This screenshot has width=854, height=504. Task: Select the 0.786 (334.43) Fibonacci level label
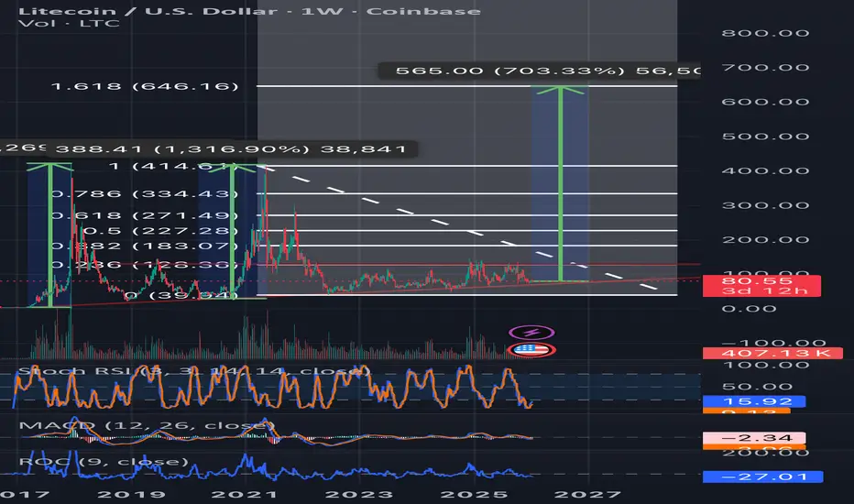pos(146,193)
